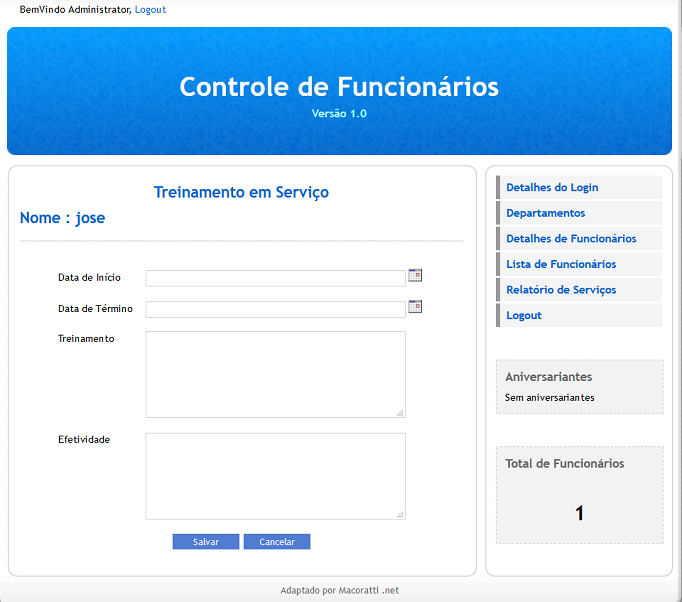
Task: Focus the Data de Término input field
Action: click(x=275, y=309)
